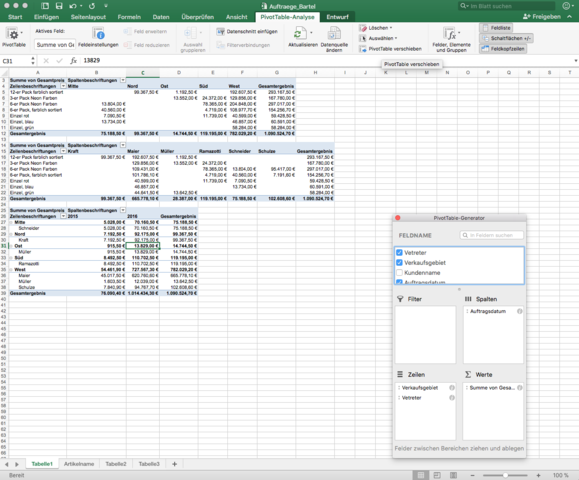Expand the formula bar chevron
The width and height of the screenshot is (579, 480).
coord(575,61)
